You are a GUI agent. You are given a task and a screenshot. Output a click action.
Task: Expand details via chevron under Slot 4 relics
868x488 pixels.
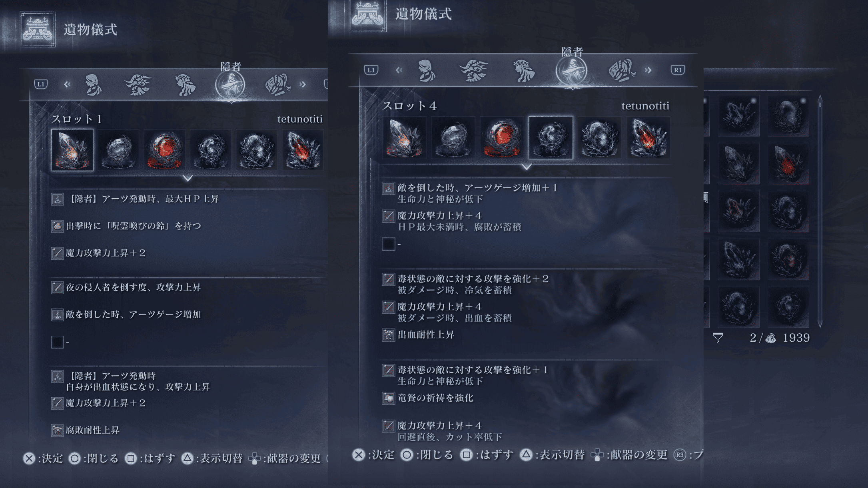(527, 166)
